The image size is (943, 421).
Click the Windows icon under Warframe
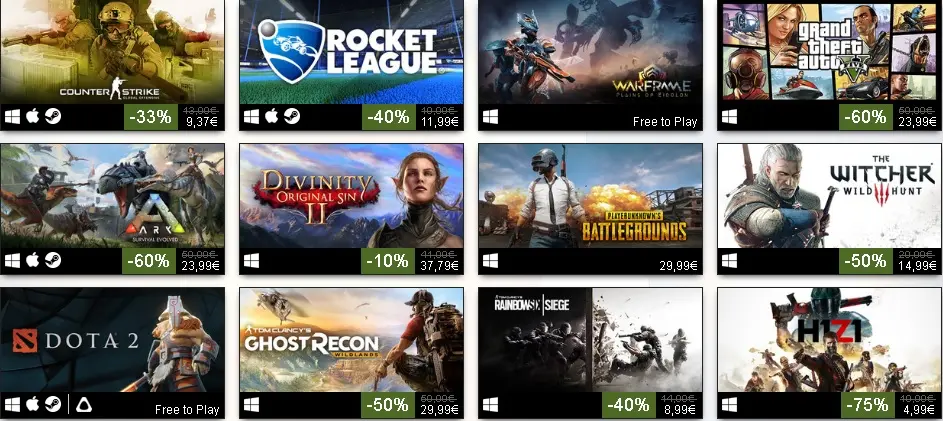tap(490, 117)
